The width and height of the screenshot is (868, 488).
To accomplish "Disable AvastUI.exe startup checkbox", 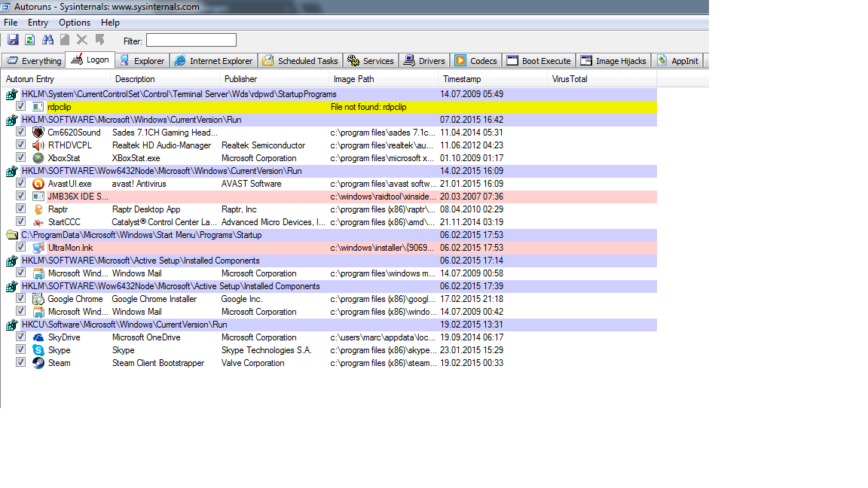I will click(20, 183).
